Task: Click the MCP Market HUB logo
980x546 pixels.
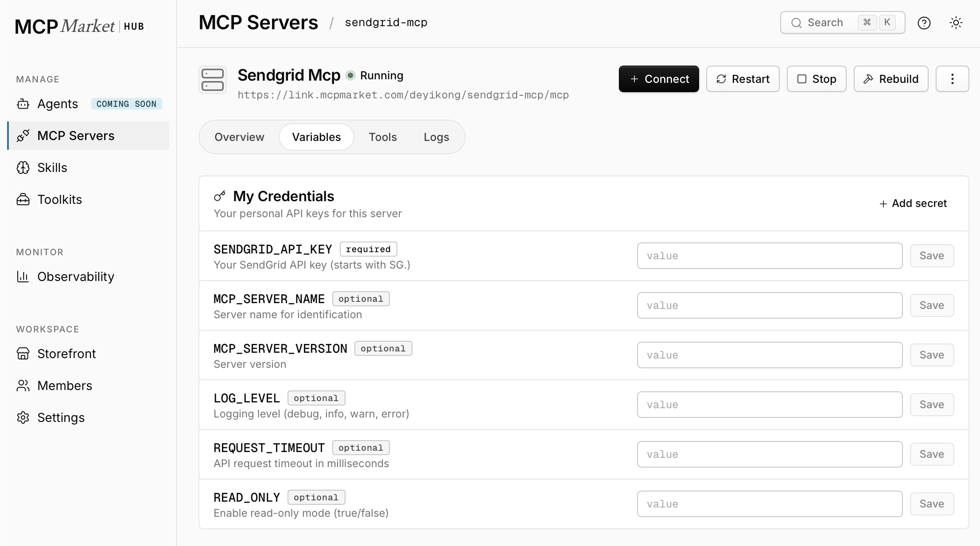Action: click(x=80, y=26)
